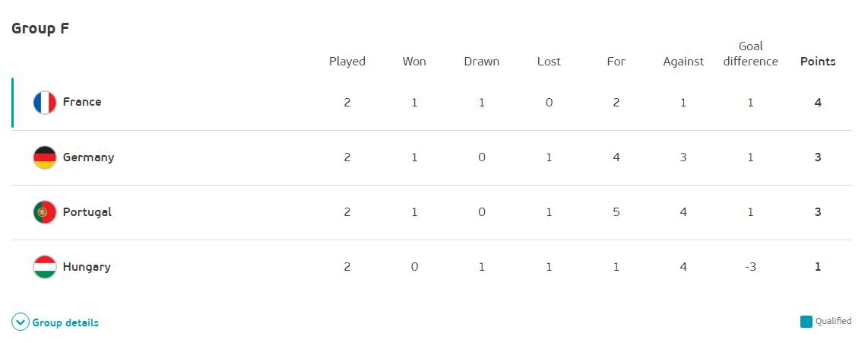Click the Points column header

pos(818,62)
